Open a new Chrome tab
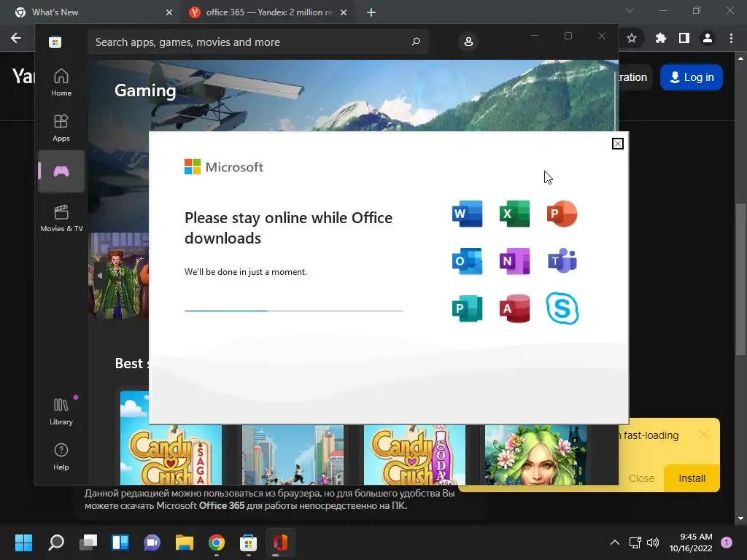This screenshot has height=560, width=747. point(371,12)
